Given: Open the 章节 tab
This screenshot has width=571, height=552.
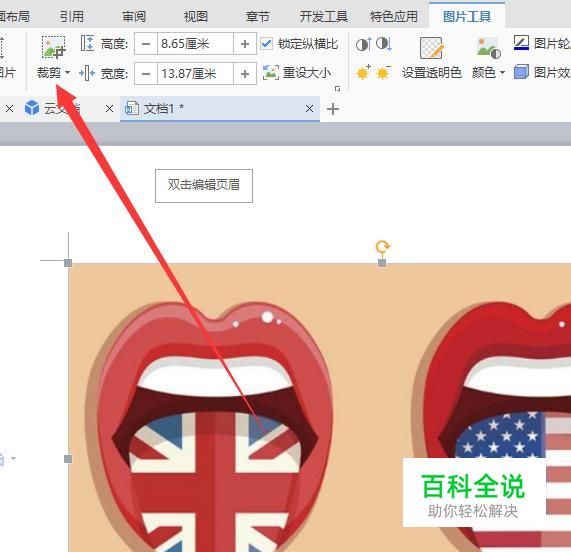Looking at the screenshot, I should [x=257, y=16].
